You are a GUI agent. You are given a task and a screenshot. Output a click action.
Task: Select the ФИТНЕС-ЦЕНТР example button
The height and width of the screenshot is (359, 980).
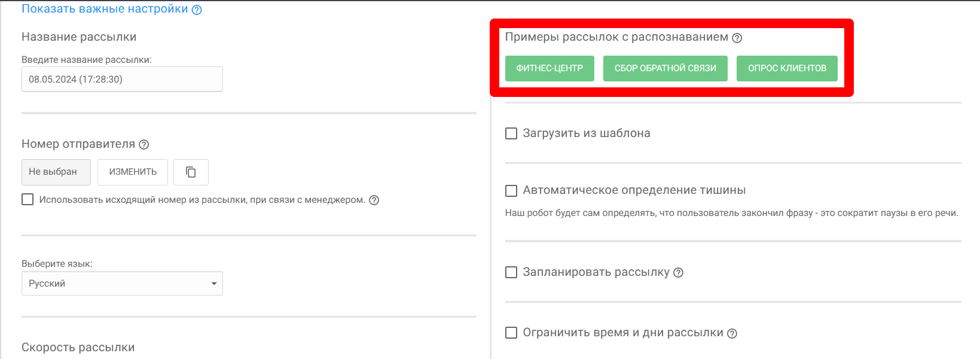549,68
